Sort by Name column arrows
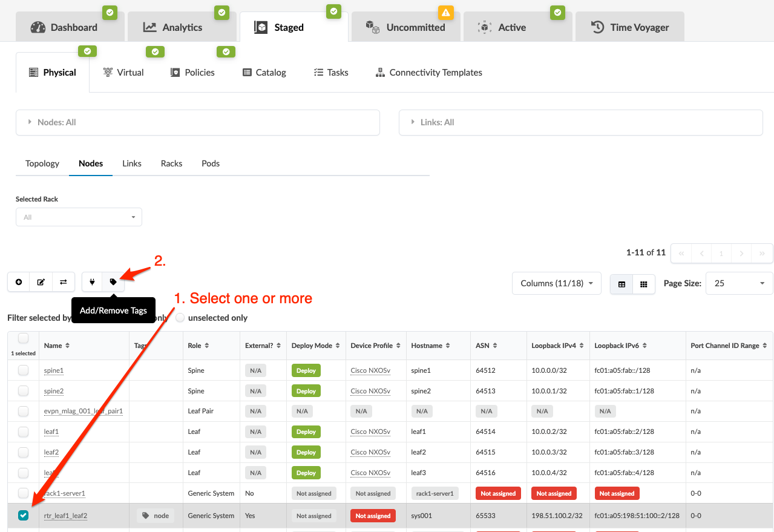 pos(67,346)
